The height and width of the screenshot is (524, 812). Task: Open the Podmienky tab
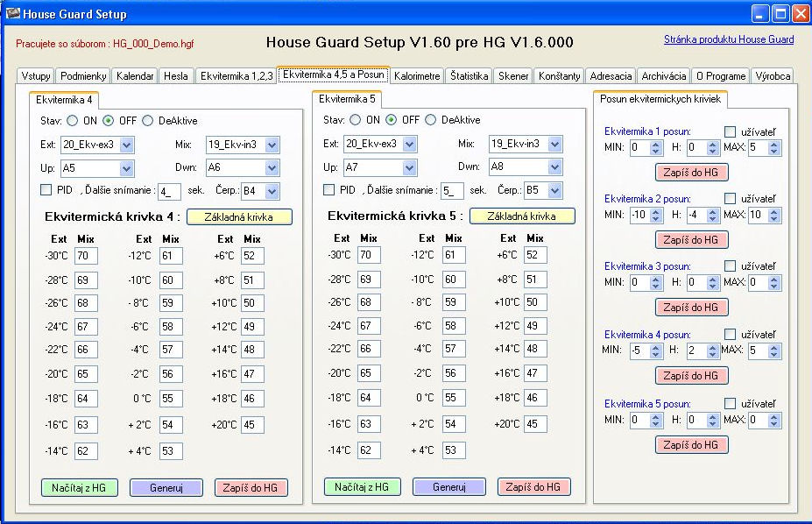(83, 76)
